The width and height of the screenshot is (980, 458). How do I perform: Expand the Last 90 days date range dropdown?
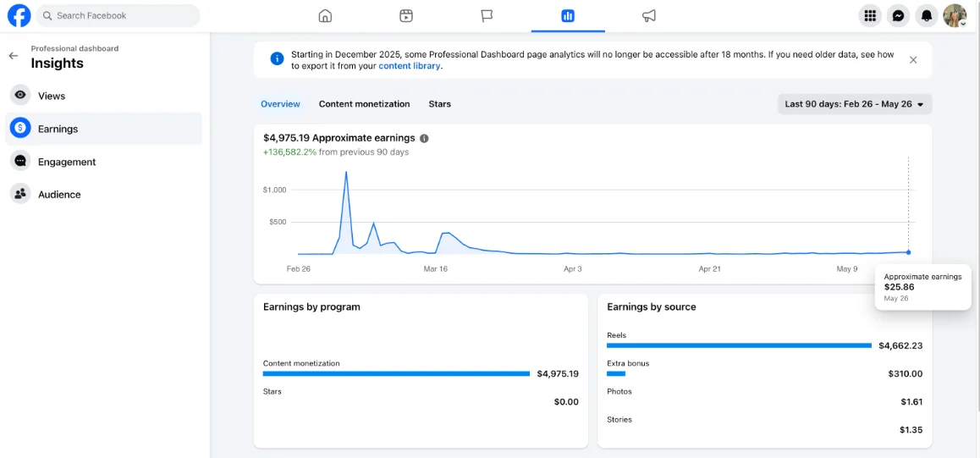point(855,104)
